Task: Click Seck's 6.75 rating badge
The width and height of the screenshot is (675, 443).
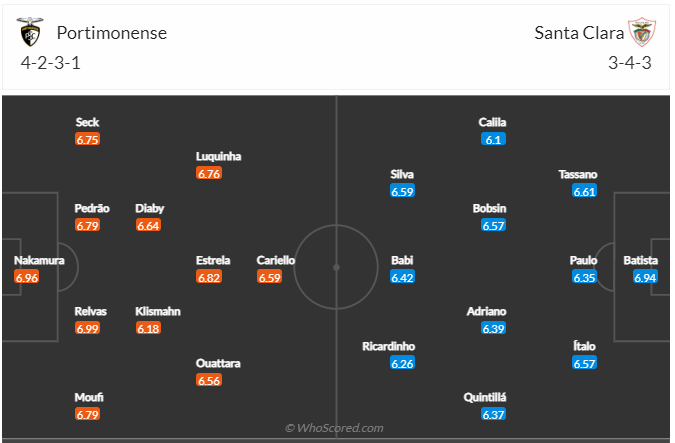Action: [x=88, y=140]
